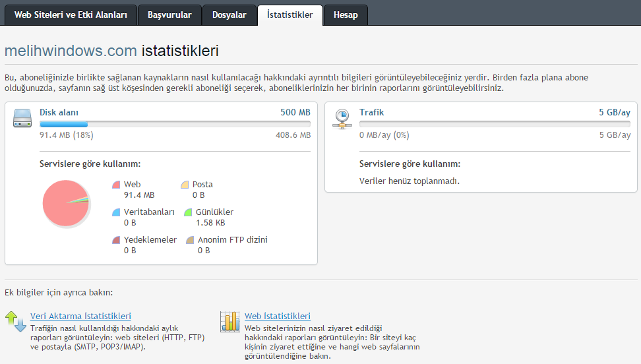This screenshot has width=641, height=364.
Task: Click the 0 MB/ay (0%) traffic text
Action: (x=384, y=135)
